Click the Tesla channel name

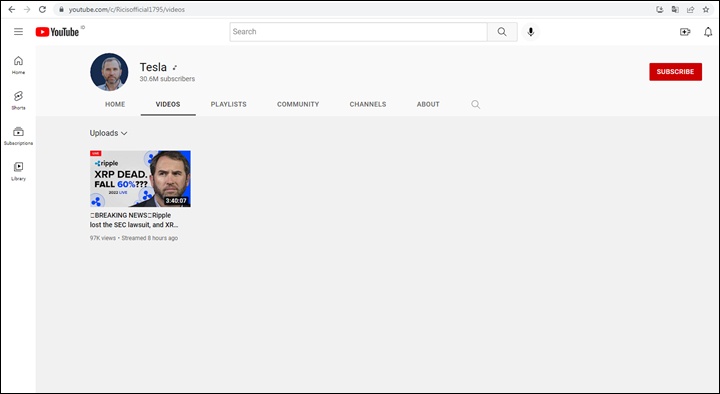tap(153, 67)
